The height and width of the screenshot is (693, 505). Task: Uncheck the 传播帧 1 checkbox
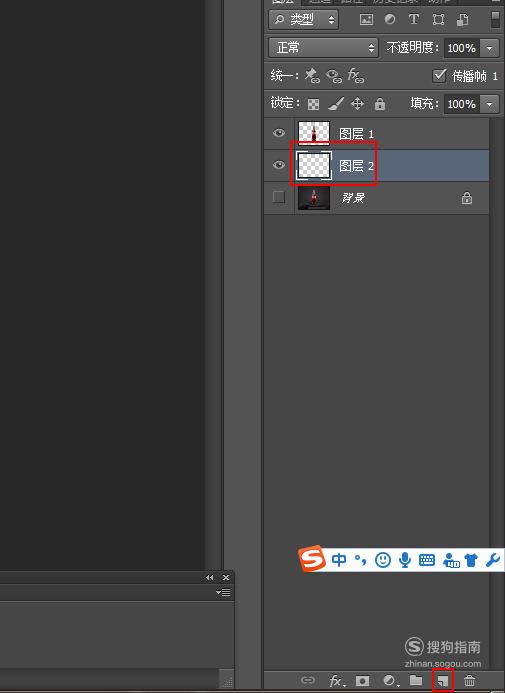point(439,75)
